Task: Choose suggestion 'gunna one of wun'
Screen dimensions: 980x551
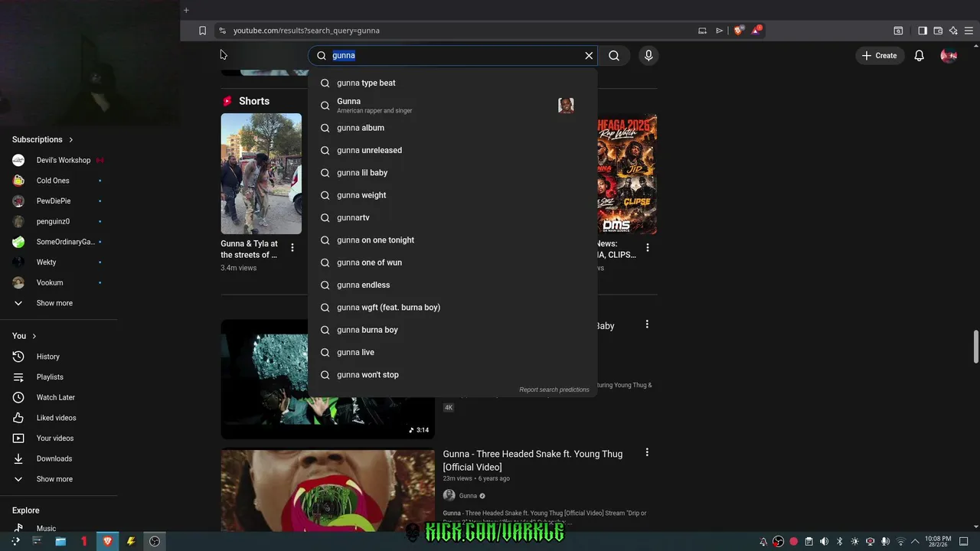Action: coord(452,262)
